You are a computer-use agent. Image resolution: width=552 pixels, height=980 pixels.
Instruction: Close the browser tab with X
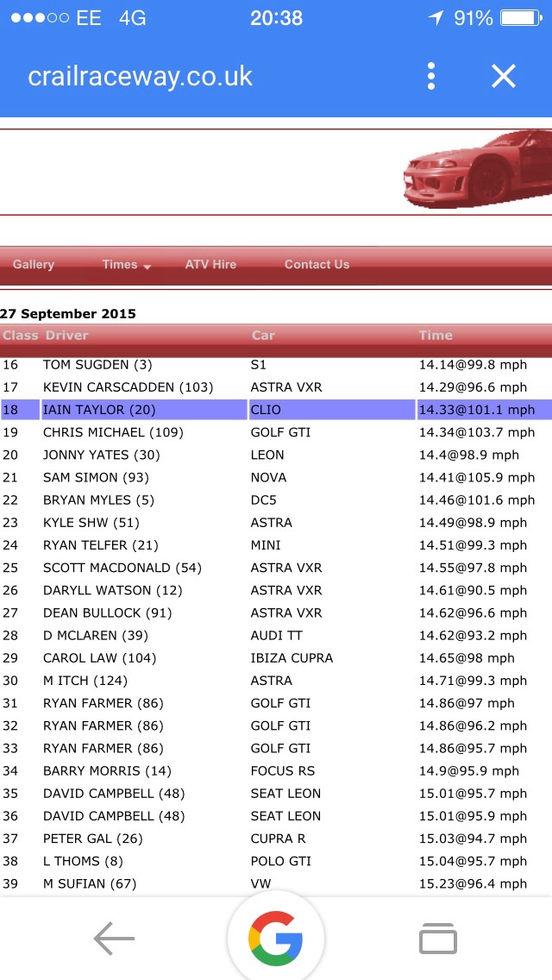point(503,76)
